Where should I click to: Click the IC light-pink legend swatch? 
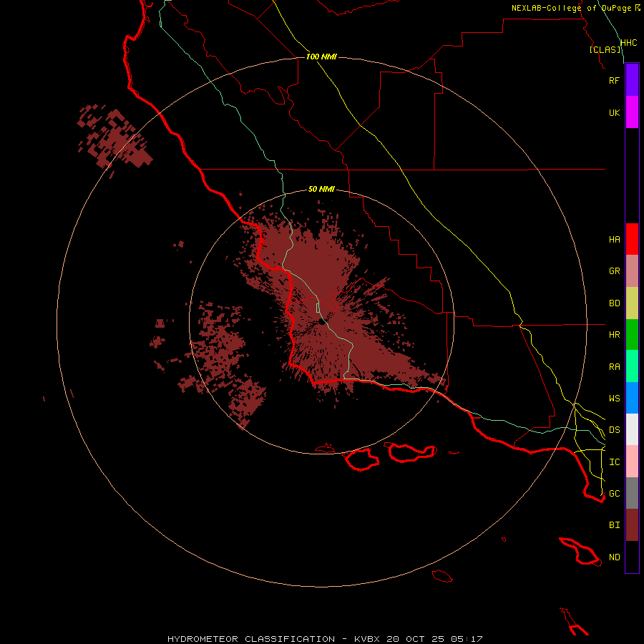[632, 462]
